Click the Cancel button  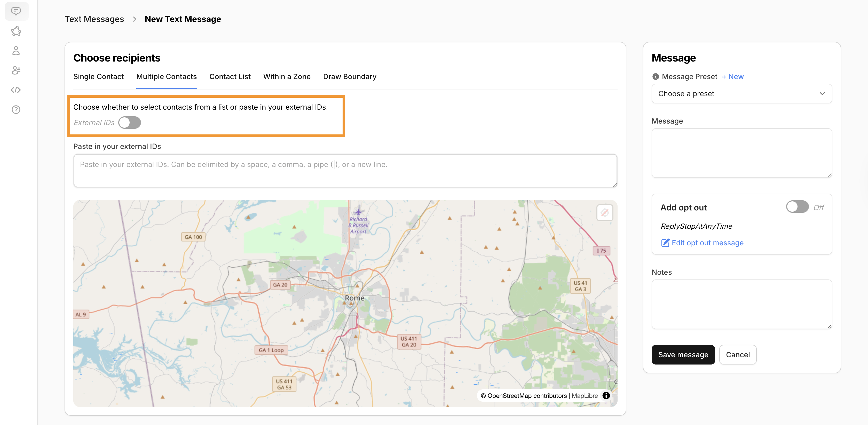(738, 354)
